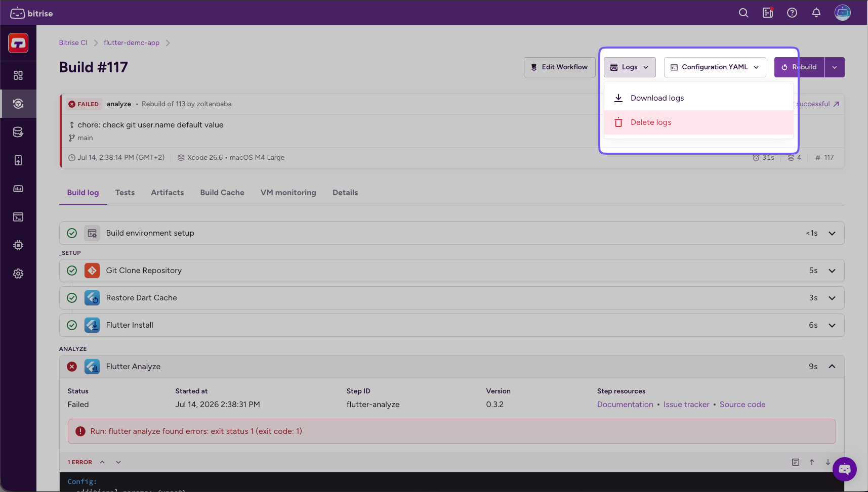
Task: Open the help question mark icon
Action: click(792, 13)
